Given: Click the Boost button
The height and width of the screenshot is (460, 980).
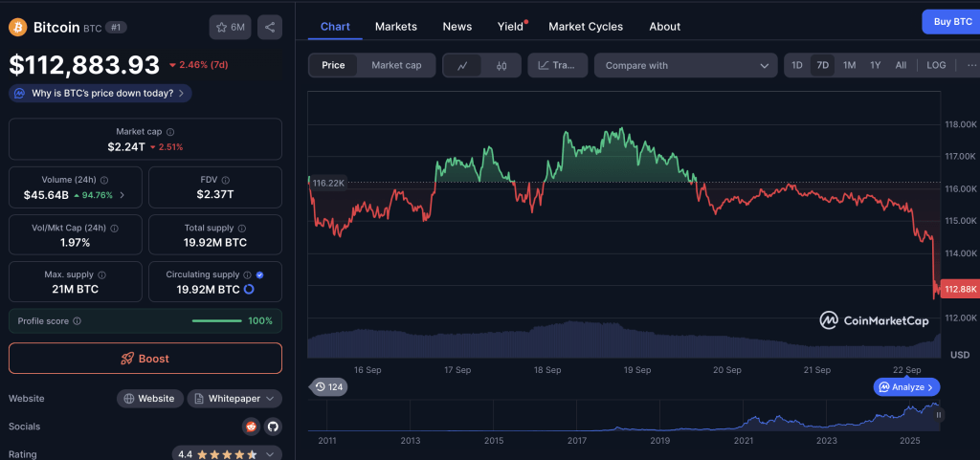Looking at the screenshot, I should pyautogui.click(x=145, y=359).
